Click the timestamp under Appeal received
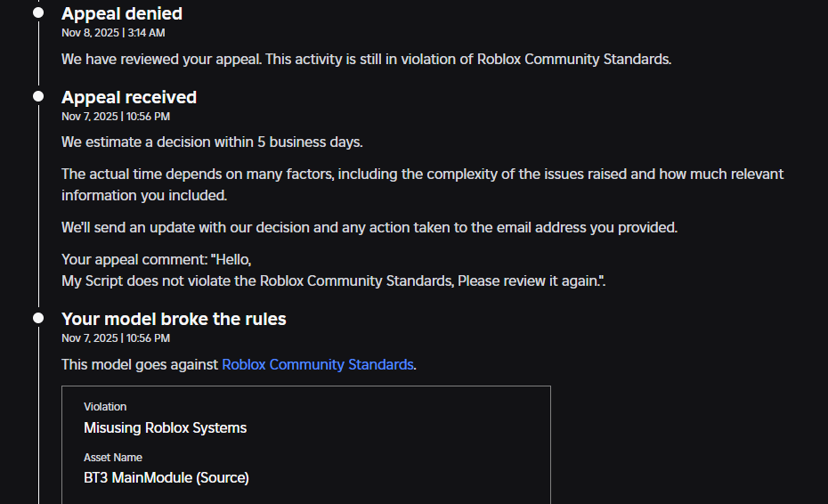Image resolution: width=828 pixels, height=504 pixels. pos(116,117)
